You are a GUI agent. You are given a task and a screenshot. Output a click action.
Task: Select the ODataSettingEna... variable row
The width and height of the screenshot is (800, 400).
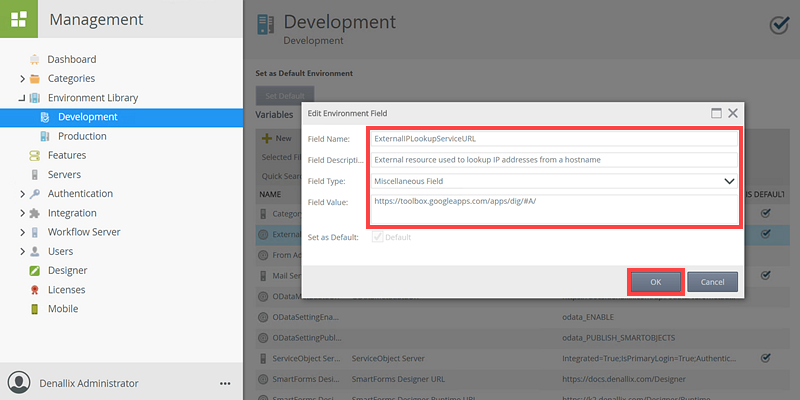pos(520,317)
